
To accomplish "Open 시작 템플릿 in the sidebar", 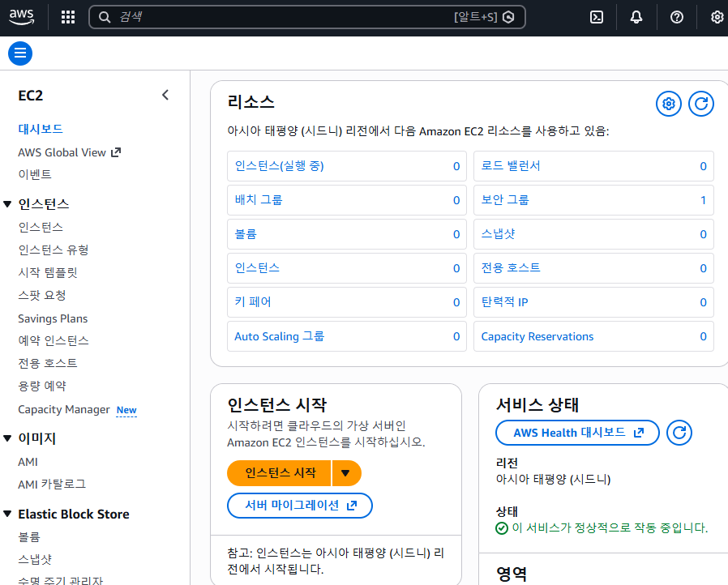I will point(47,272).
